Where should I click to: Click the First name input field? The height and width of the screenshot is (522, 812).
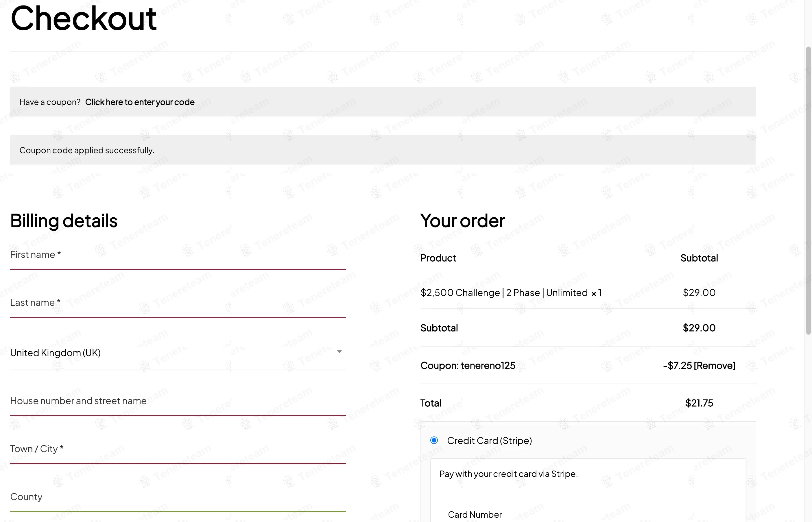[x=178, y=255]
